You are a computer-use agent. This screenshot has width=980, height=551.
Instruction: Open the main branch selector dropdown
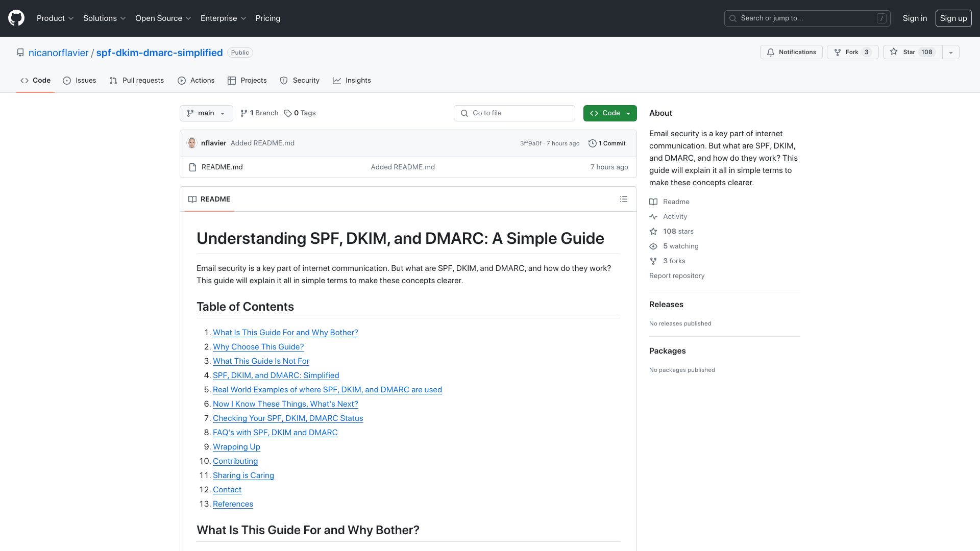tap(206, 113)
